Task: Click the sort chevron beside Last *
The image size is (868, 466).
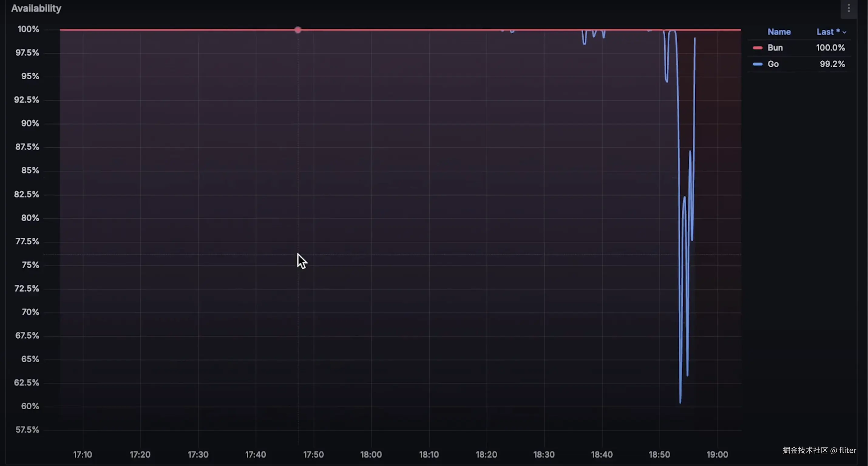Action: pyautogui.click(x=844, y=32)
